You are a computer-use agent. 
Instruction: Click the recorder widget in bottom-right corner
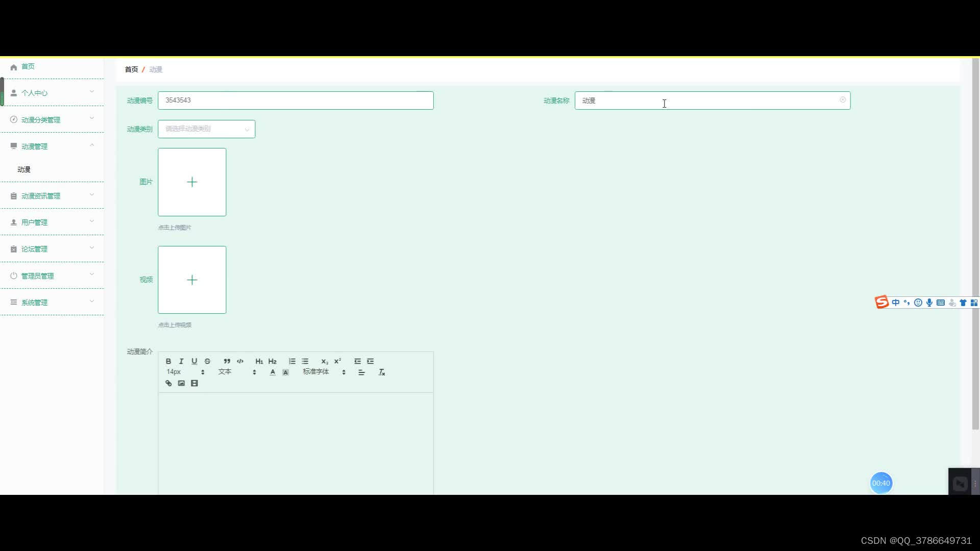[961, 483]
